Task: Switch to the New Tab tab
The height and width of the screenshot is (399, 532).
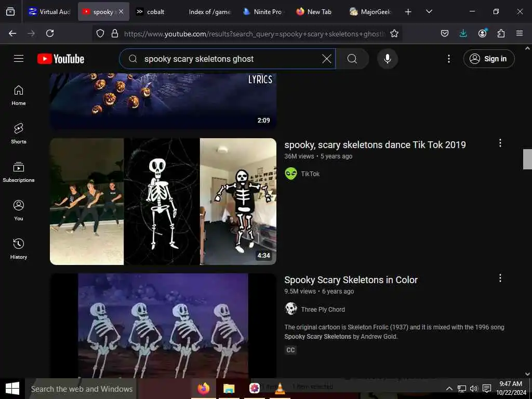Action: coord(317,11)
